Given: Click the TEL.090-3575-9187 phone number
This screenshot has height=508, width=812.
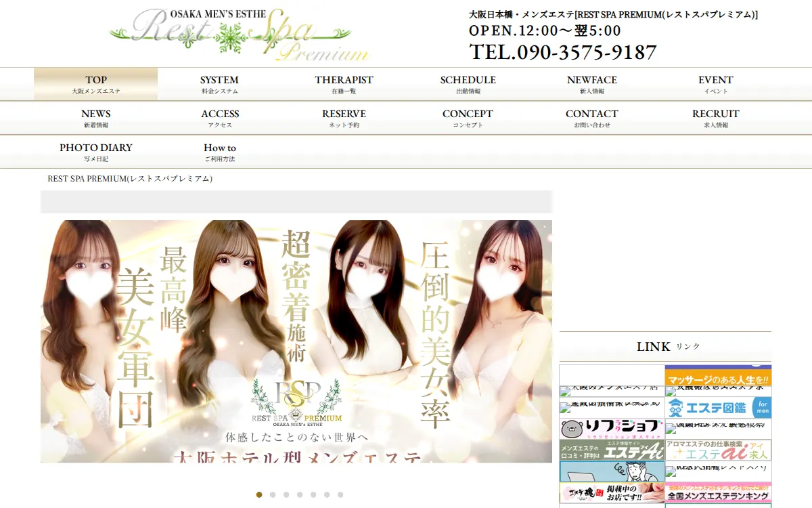Looking at the screenshot, I should pyautogui.click(x=563, y=52).
